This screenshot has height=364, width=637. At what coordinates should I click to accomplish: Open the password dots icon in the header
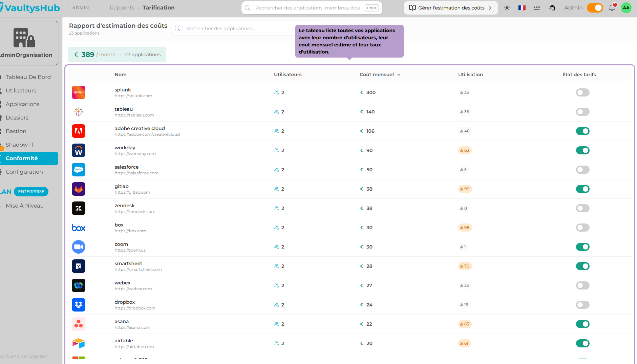(537, 8)
